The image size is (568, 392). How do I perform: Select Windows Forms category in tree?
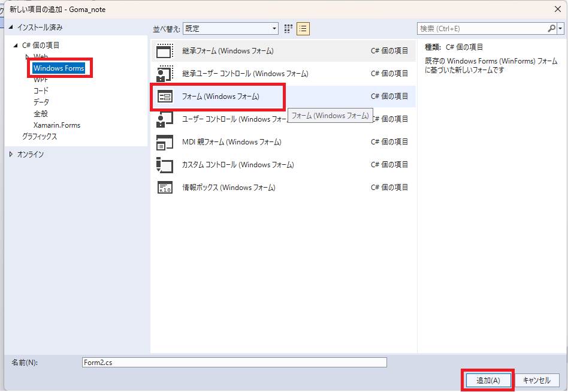click(x=59, y=68)
